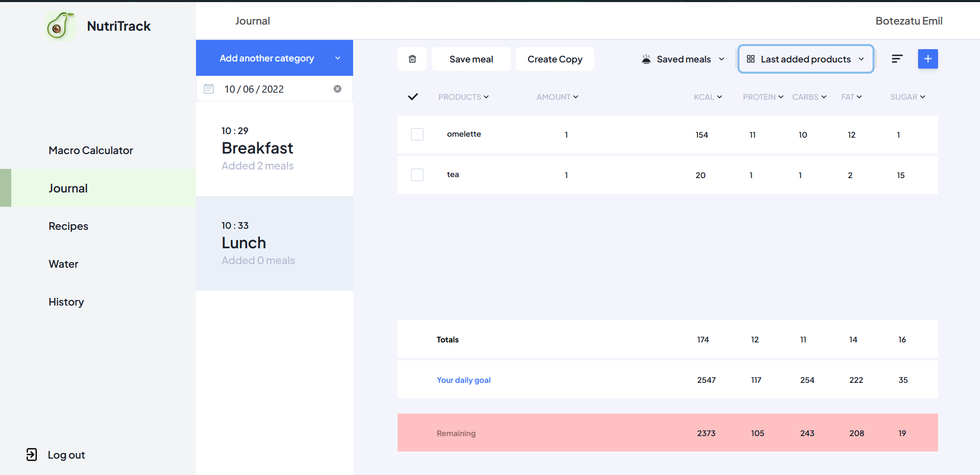Viewport: 980px width, 475px height.
Task: Click the blue plus icon to add product
Action: coord(927,58)
